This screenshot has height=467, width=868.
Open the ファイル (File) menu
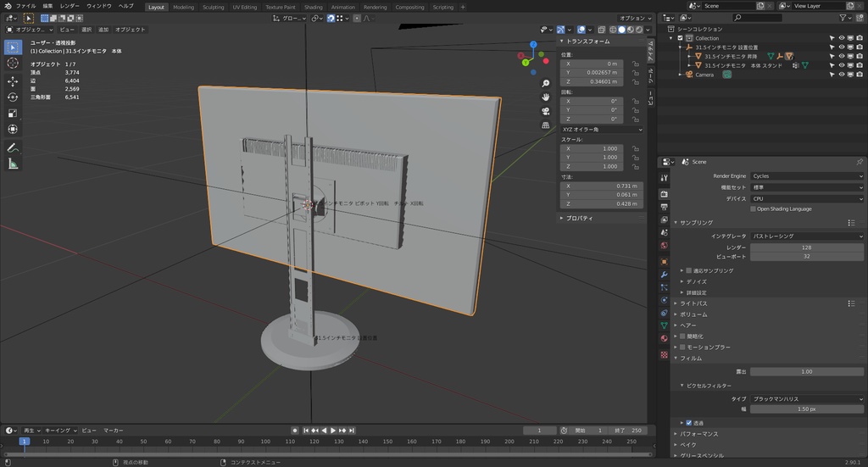[x=25, y=6]
